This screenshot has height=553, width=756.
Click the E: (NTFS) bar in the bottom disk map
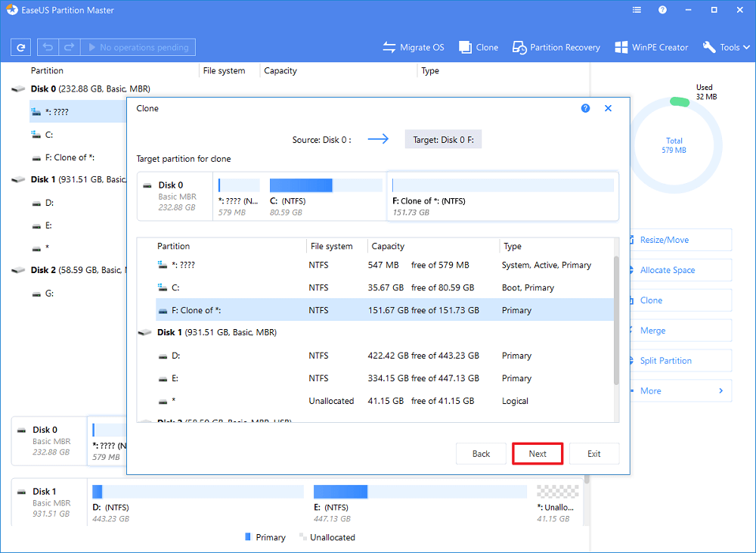420,492
